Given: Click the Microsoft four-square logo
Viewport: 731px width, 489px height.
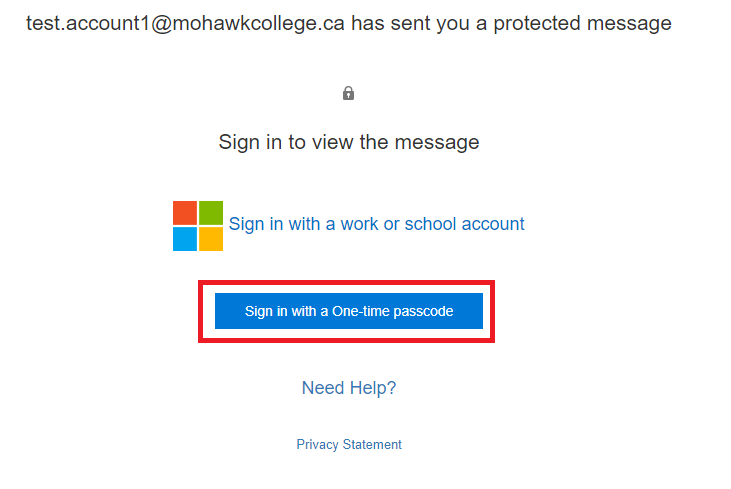Looking at the screenshot, I should click(198, 225).
